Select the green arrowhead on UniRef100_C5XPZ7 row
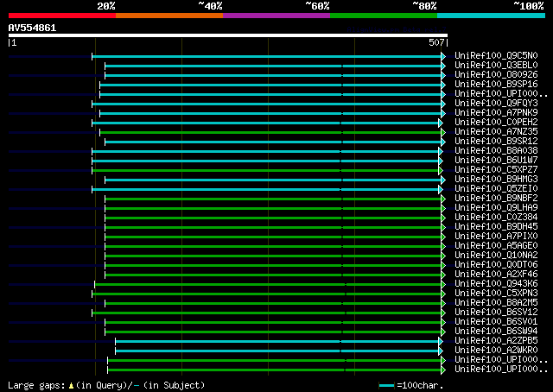Viewport: 553px width, 392px height. pyautogui.click(x=441, y=171)
